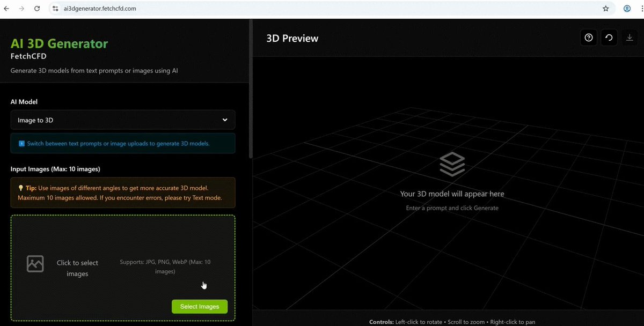The width and height of the screenshot is (644, 326).
Task: Click the 'Supports: JPG, PNG, WebP' text
Action: coord(165,266)
